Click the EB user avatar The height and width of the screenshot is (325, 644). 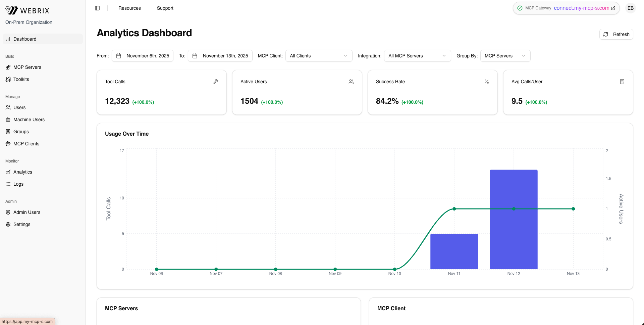click(x=630, y=8)
